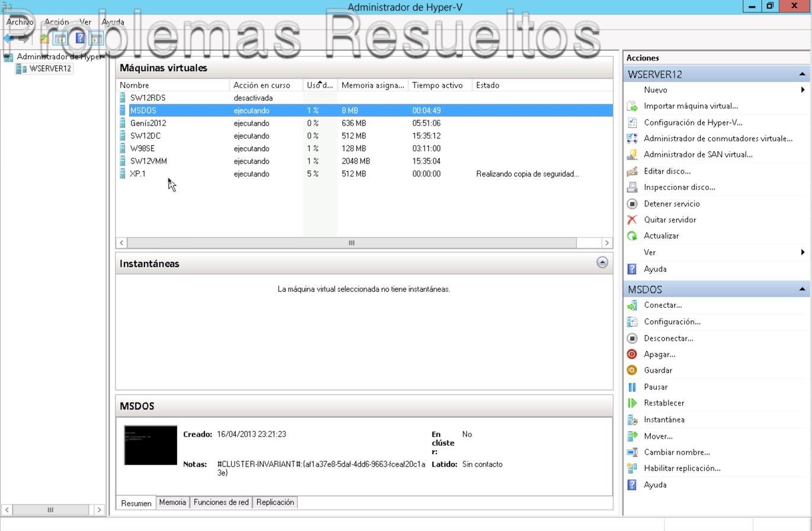Click the virtual machines horizontal scrollbar thumb
The width and height of the screenshot is (812, 531).
(352, 243)
